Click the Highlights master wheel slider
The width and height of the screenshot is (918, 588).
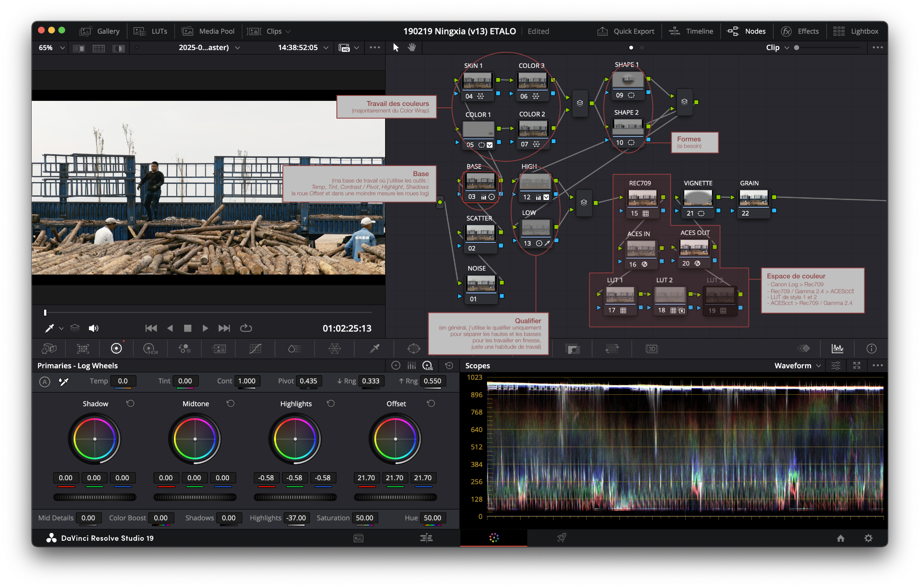(295, 497)
